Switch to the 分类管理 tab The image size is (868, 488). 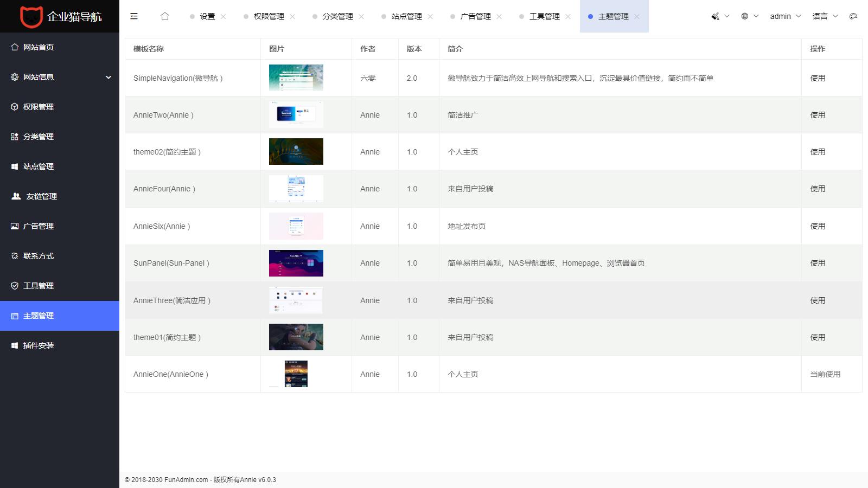[337, 16]
